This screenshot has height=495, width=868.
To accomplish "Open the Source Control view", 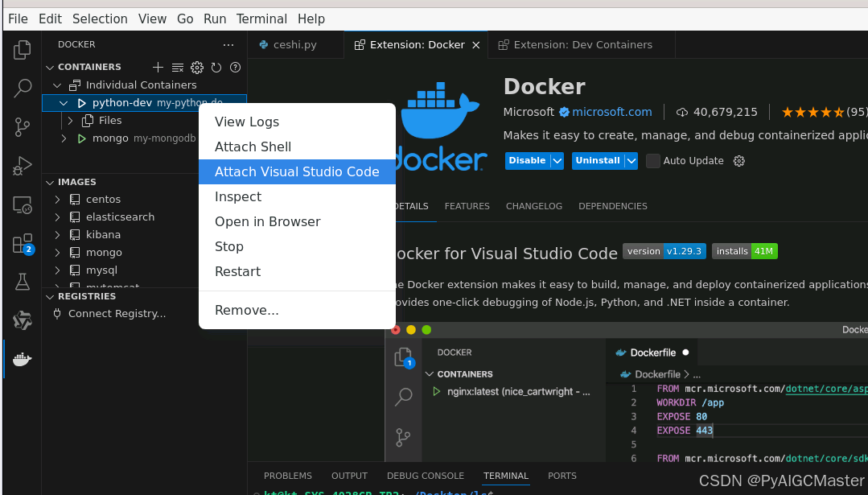I will point(23,127).
